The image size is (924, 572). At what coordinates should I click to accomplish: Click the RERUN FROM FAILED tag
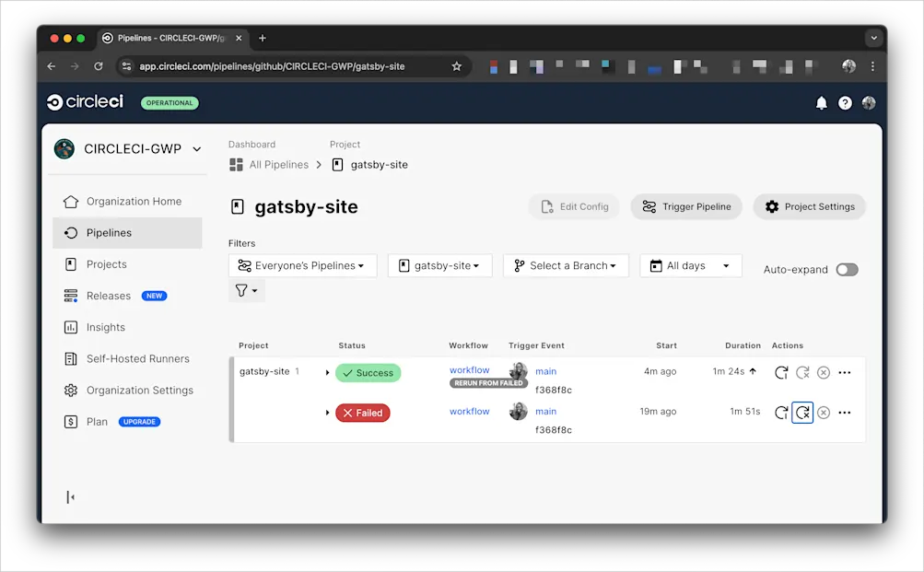point(488,383)
